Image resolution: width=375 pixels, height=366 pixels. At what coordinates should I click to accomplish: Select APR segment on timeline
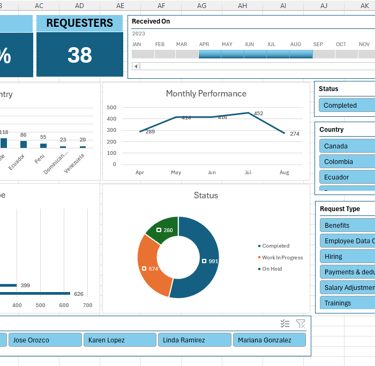click(x=210, y=54)
